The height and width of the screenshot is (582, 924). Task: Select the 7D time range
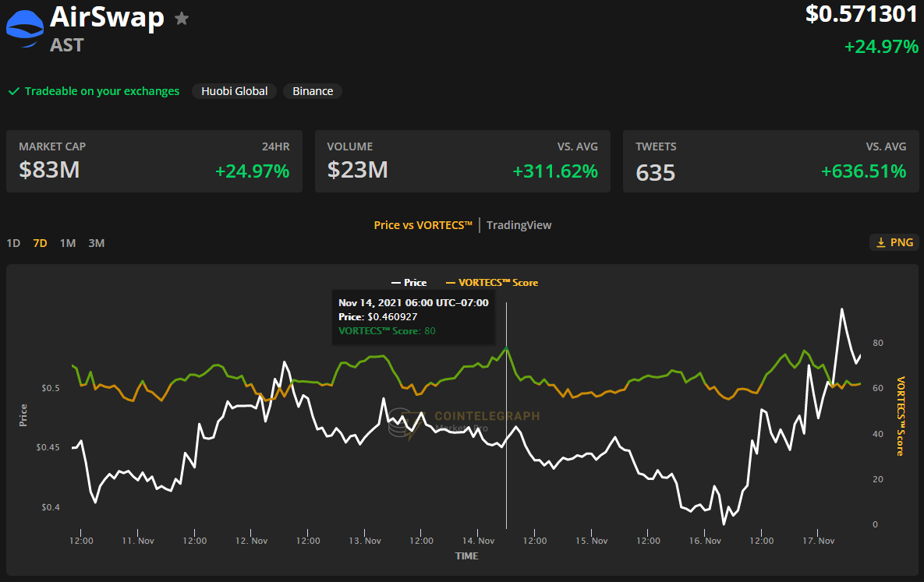pos(40,243)
